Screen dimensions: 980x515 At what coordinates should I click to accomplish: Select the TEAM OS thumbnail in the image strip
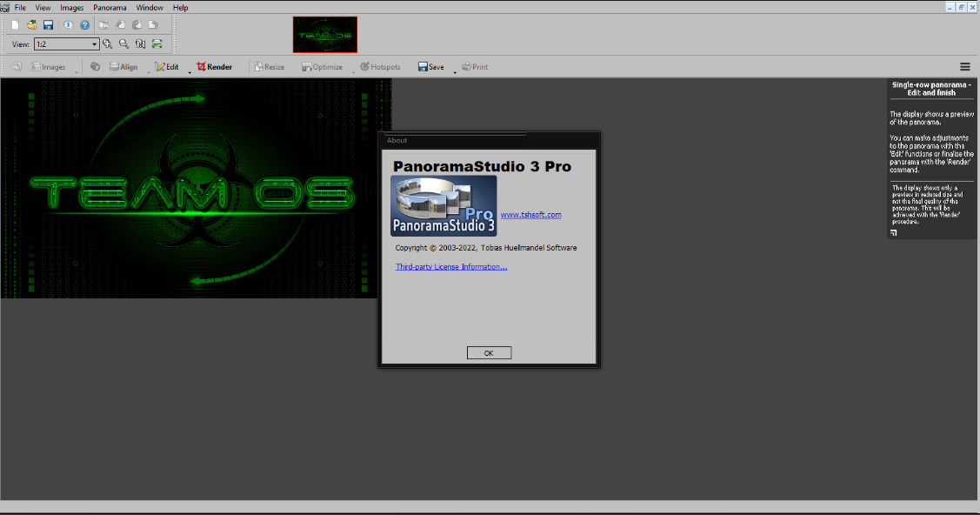tap(325, 35)
